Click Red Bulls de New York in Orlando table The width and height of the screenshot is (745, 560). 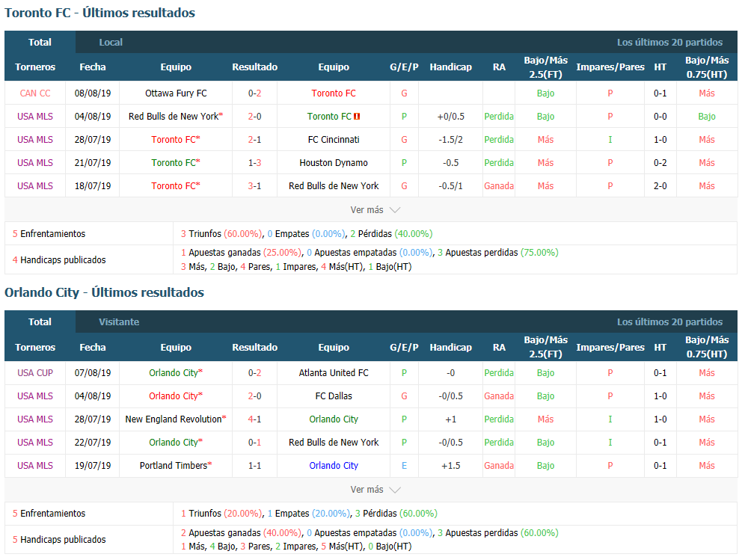[x=334, y=443]
